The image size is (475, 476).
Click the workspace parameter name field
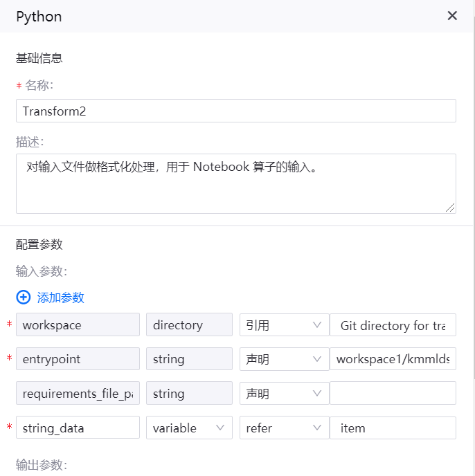[78, 325]
